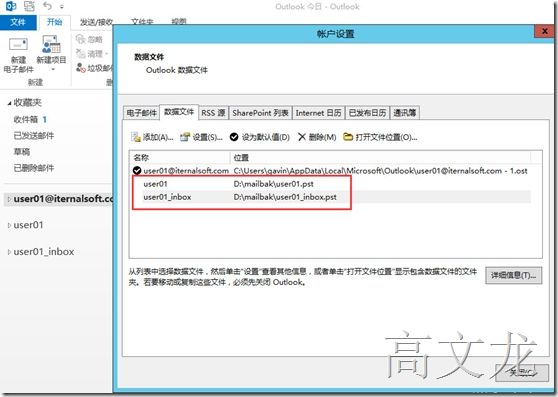Select the 数据文件 tab
Viewport: 558px width, 397px height.
179,112
